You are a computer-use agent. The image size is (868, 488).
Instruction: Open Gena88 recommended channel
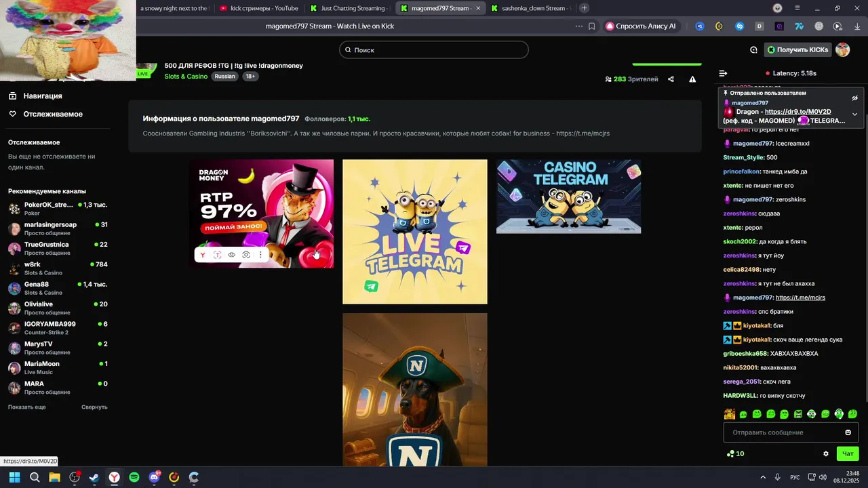coord(58,288)
